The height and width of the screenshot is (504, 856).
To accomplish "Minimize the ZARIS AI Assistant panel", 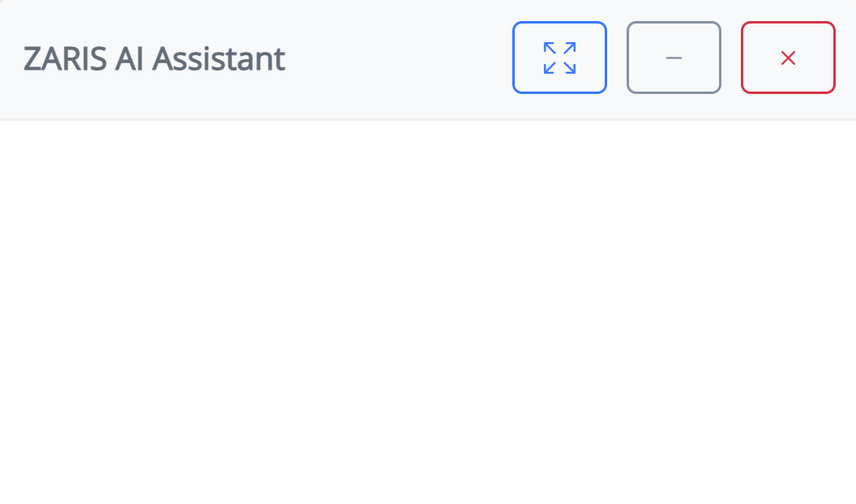I will point(674,58).
